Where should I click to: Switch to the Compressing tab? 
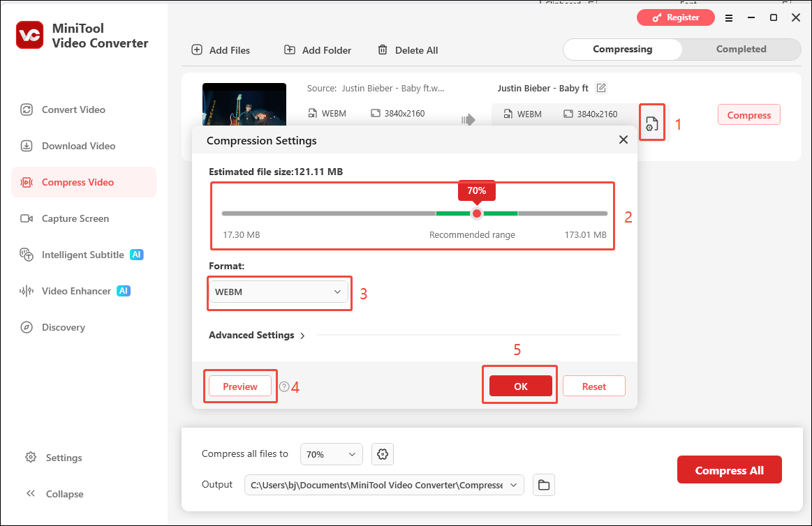(623, 49)
